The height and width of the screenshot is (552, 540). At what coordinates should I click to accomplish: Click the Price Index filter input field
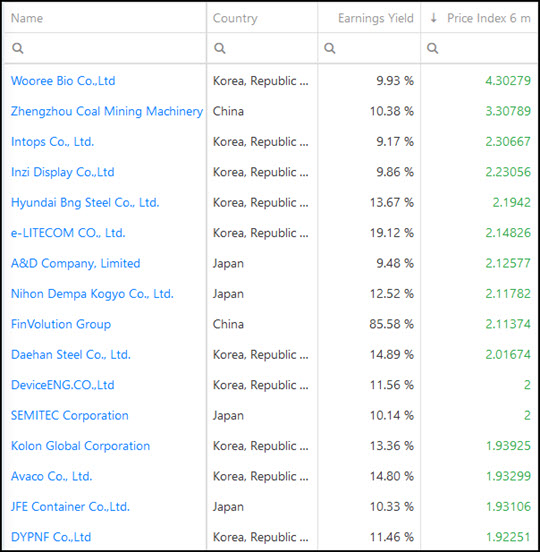(479, 48)
